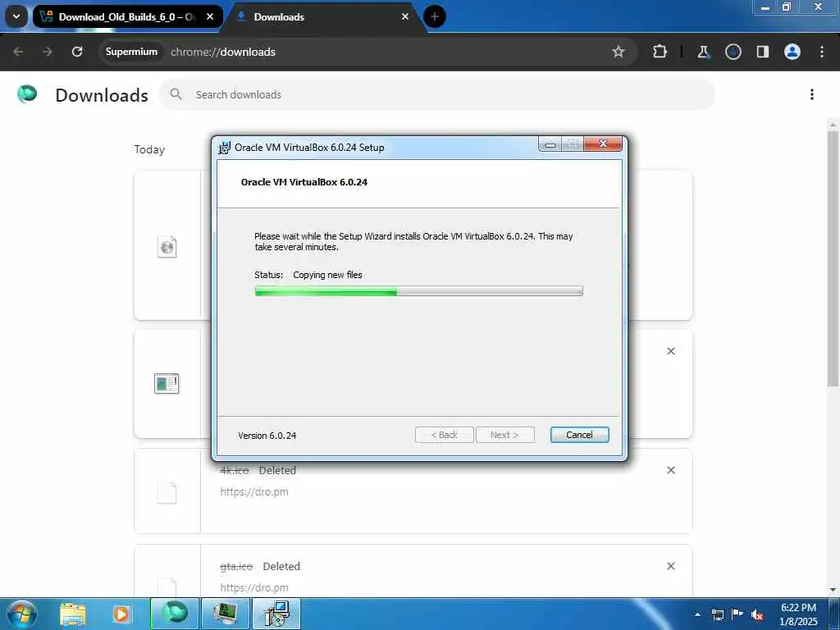
Task: Click the installation progress bar
Action: [418, 291]
